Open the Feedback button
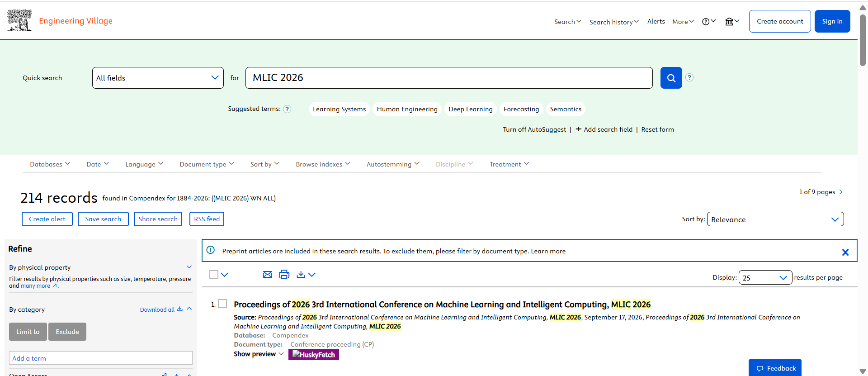Image resolution: width=868 pixels, height=376 pixels. 775,368
